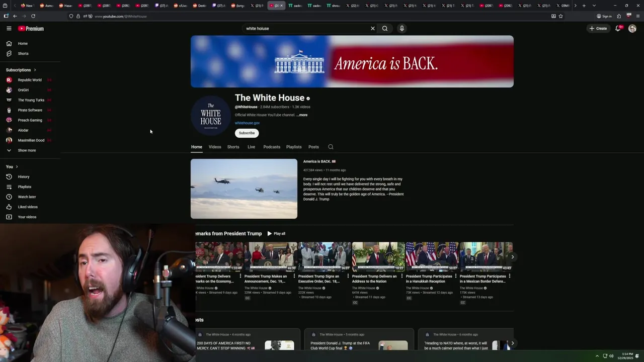
Task: Bookmark the page with the star
Action: pos(560,16)
